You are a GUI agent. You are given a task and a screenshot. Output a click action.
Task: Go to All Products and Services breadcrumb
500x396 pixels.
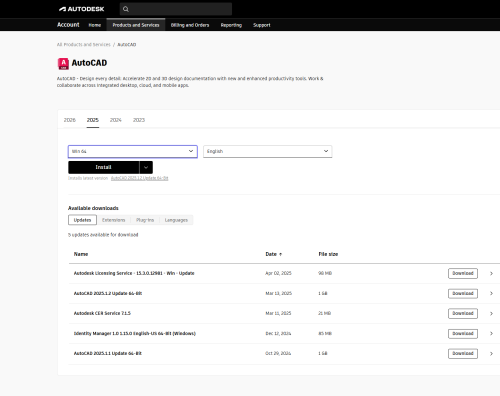[84, 44]
